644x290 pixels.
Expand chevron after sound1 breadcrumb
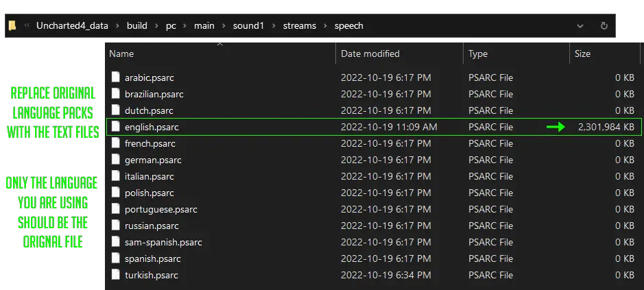[x=274, y=25]
